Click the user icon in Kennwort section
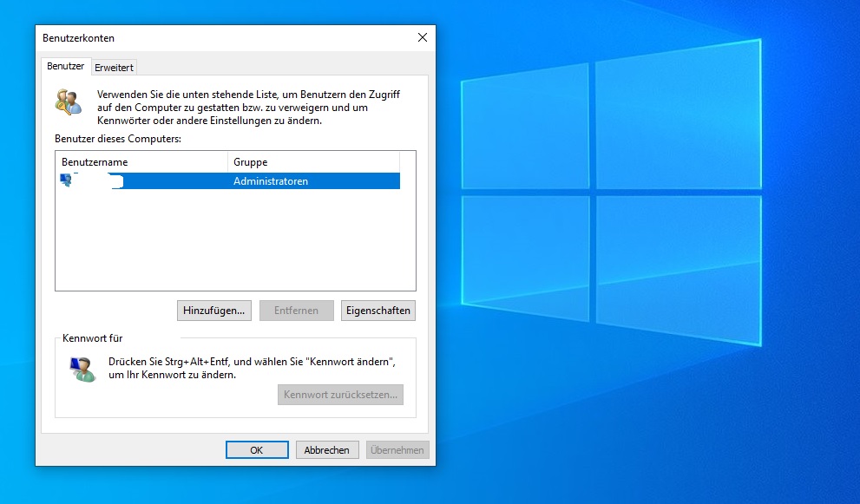 click(x=82, y=369)
